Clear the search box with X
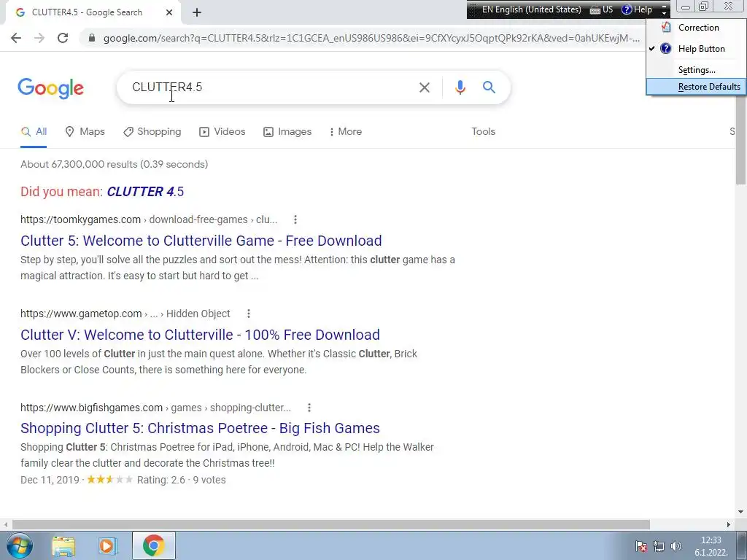 [x=425, y=87]
